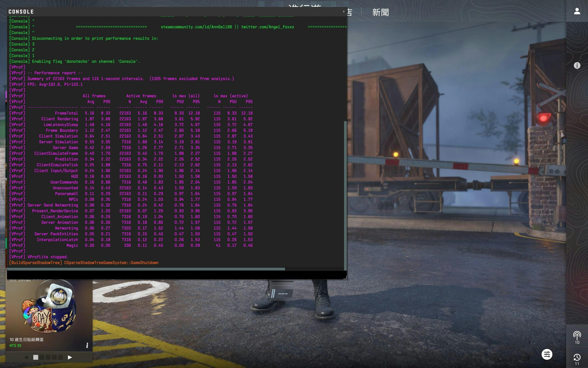This screenshot has height=368, width=588.
Task: Click the 10 歲生日貼紙轉蛋 item name
Action: (x=26, y=339)
